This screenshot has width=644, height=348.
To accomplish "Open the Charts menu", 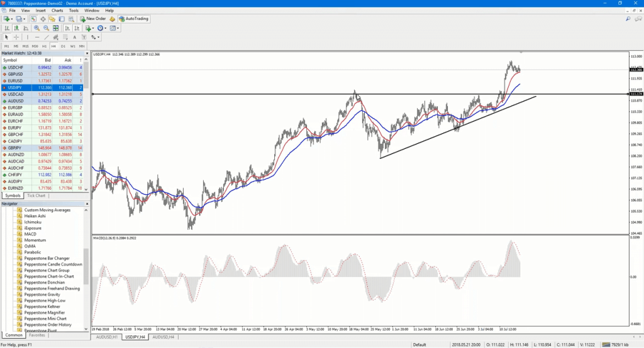I will click(57, 11).
